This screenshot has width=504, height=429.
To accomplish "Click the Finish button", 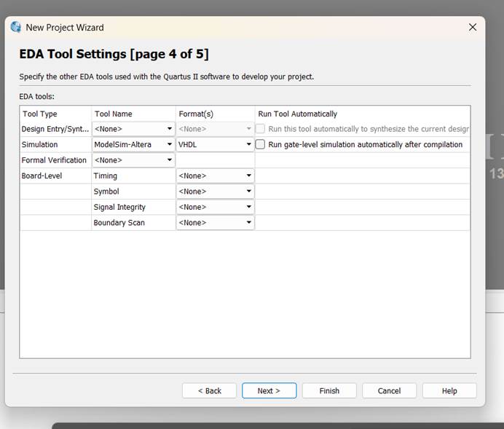I will (329, 390).
